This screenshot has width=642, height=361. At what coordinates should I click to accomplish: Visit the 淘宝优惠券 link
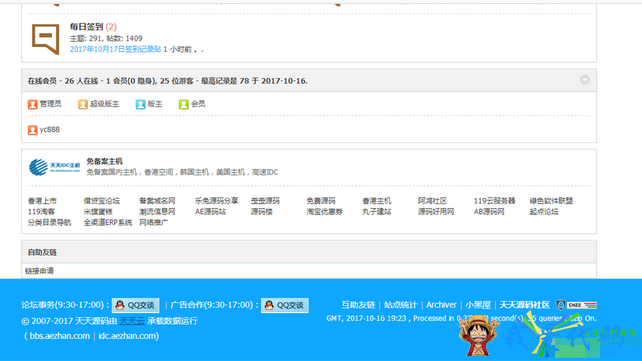tap(324, 212)
